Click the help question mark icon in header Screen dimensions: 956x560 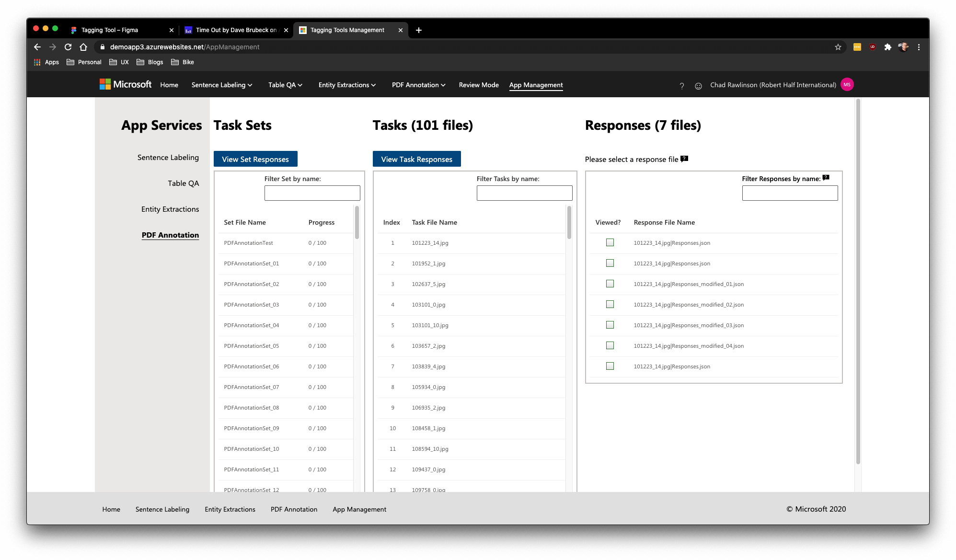[682, 86]
